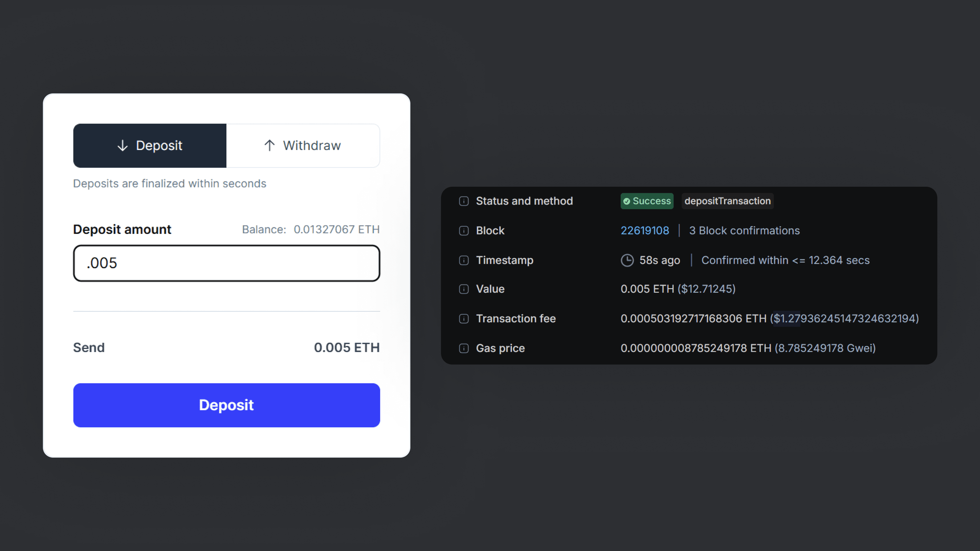The image size is (980, 551).
Task: Click the clock icon by 58s ago
Action: click(x=627, y=260)
